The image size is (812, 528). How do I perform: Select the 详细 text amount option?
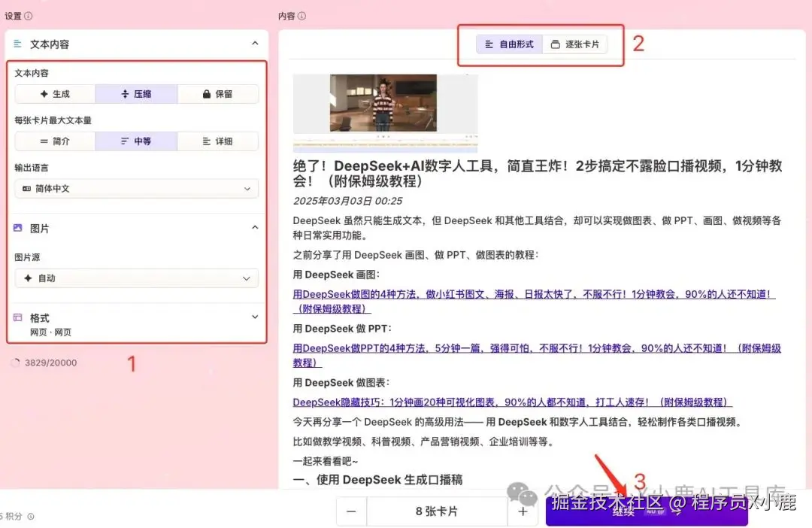218,141
